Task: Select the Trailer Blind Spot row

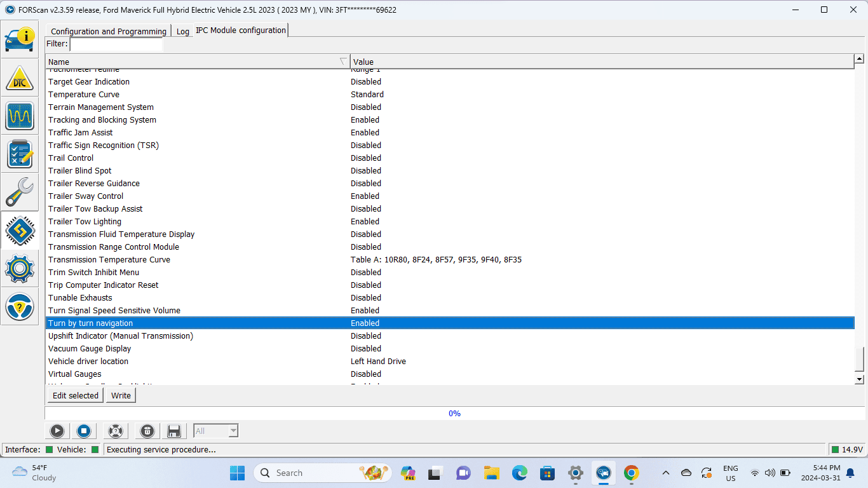Action: (x=450, y=170)
